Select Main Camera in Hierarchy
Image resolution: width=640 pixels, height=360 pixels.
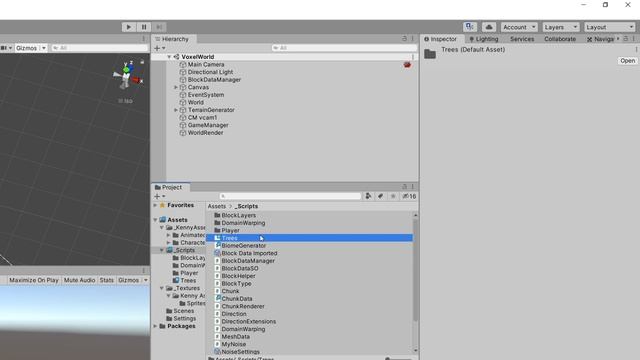(x=206, y=64)
